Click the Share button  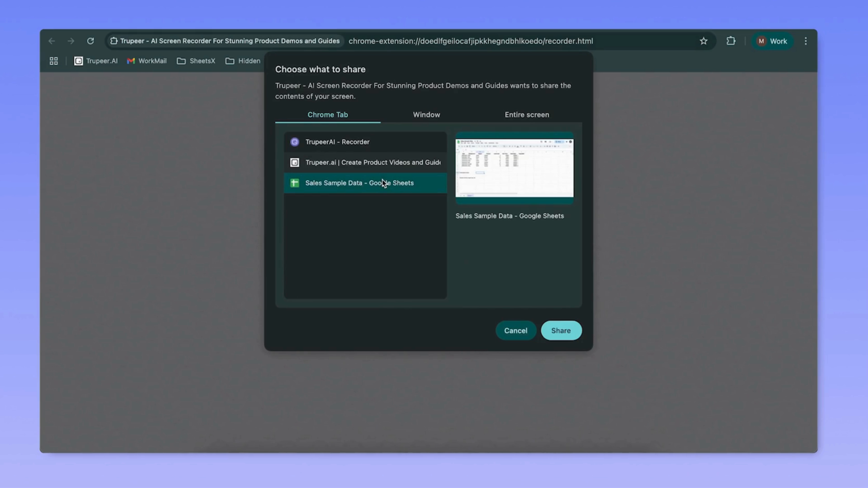(x=561, y=330)
